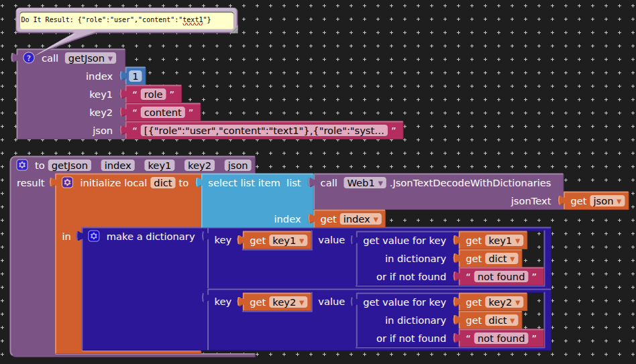Image resolution: width=636 pixels, height=364 pixels.
Task: Rename the local variable dict name field
Action: (162, 183)
